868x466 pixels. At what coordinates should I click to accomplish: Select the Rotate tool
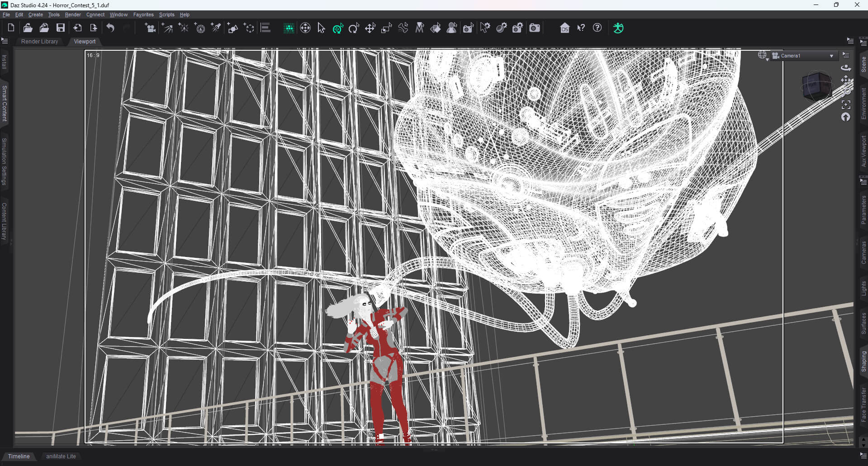pyautogui.click(x=354, y=28)
